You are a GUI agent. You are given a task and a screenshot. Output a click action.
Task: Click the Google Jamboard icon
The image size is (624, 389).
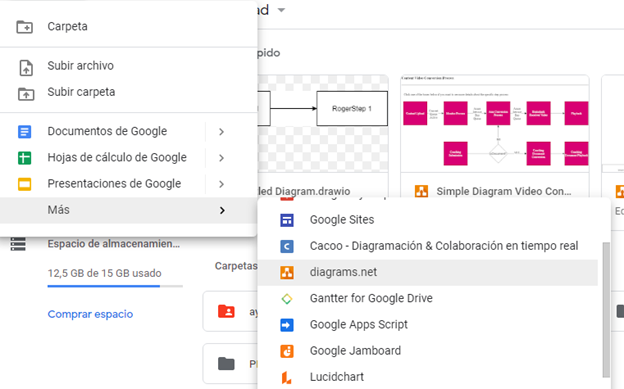click(x=287, y=351)
